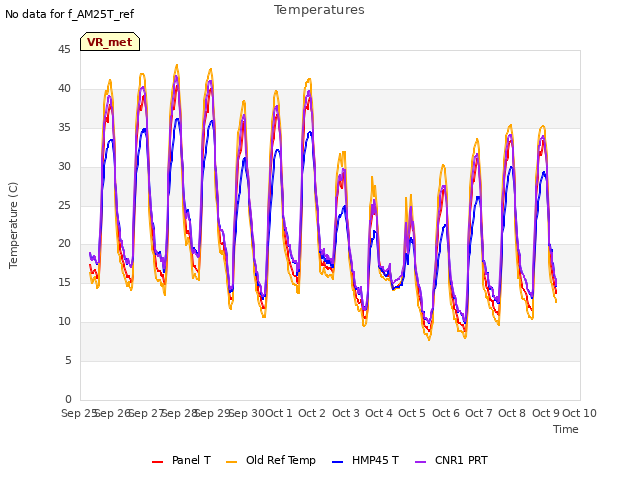Click the 20 y-axis tick label

click(x=64, y=244)
